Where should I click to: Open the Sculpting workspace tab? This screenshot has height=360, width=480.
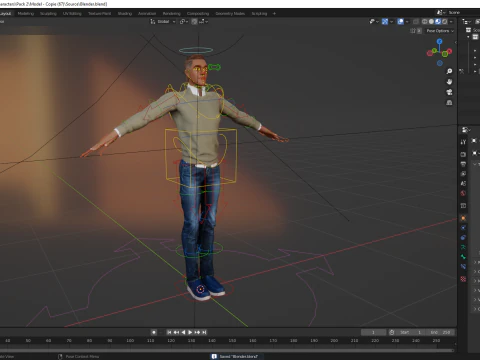tap(48, 13)
